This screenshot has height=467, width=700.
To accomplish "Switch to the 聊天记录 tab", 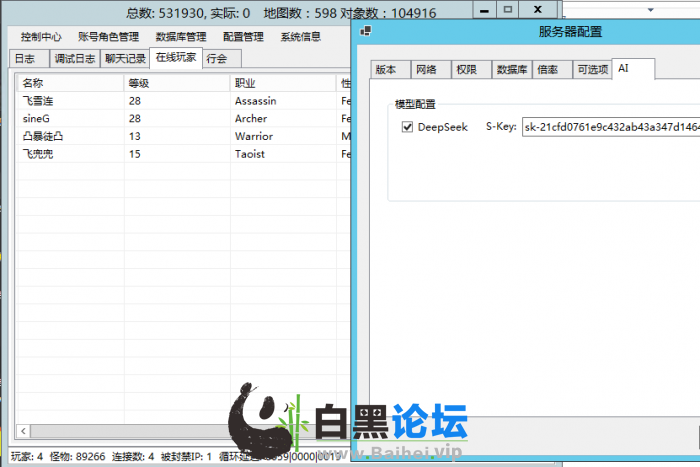I will pos(124,58).
